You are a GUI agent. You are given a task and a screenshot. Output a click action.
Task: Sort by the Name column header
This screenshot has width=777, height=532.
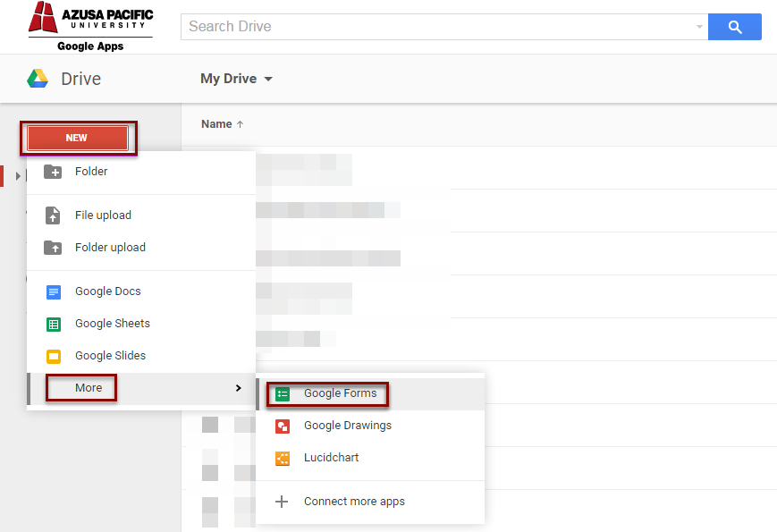click(216, 124)
